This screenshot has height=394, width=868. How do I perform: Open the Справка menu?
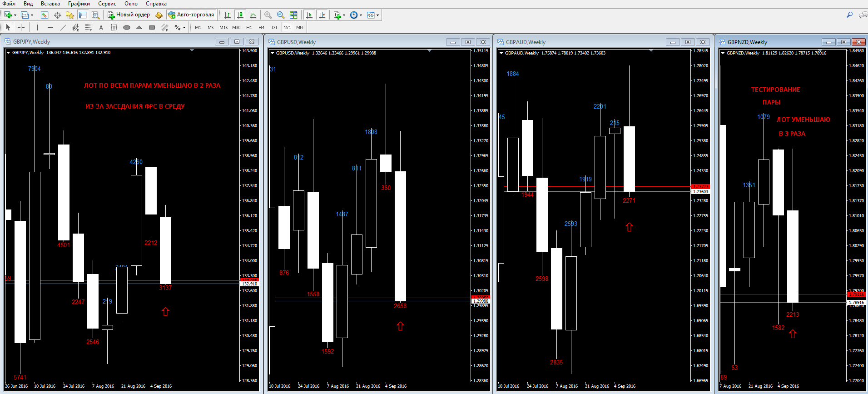156,4
